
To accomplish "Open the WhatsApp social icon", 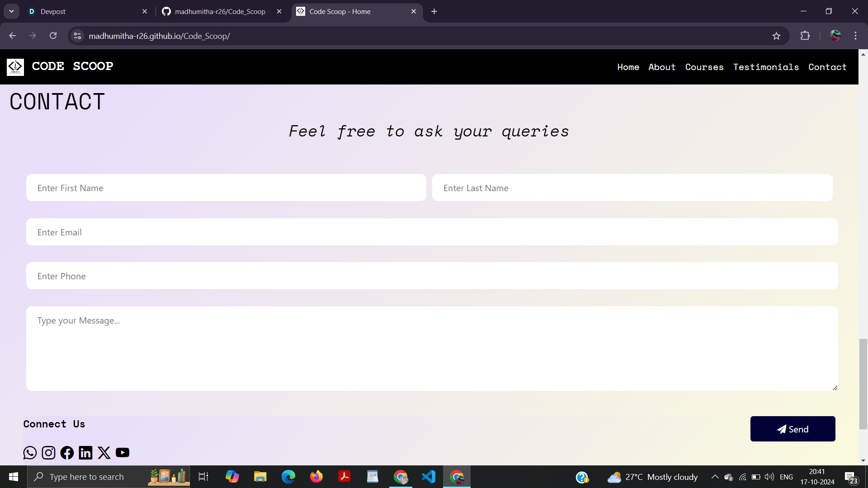I will coord(30,453).
